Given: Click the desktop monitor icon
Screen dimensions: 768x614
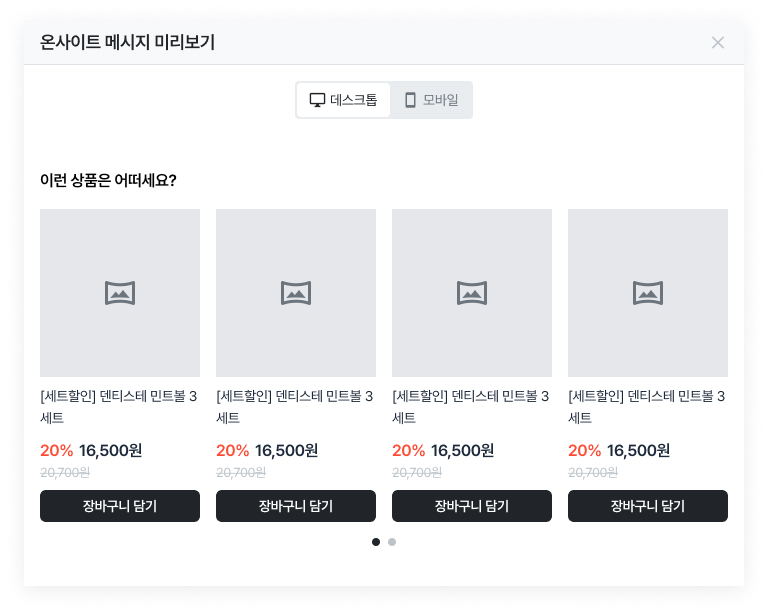Looking at the screenshot, I should point(318,100).
